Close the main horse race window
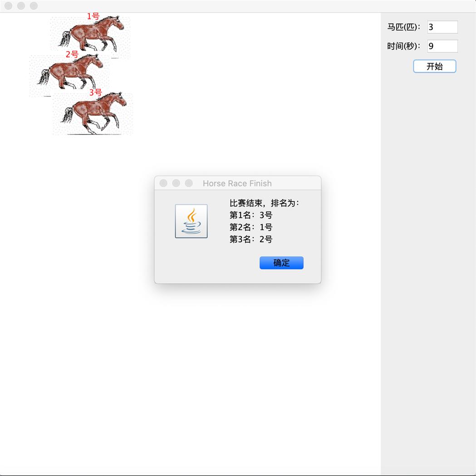 click(9, 6)
